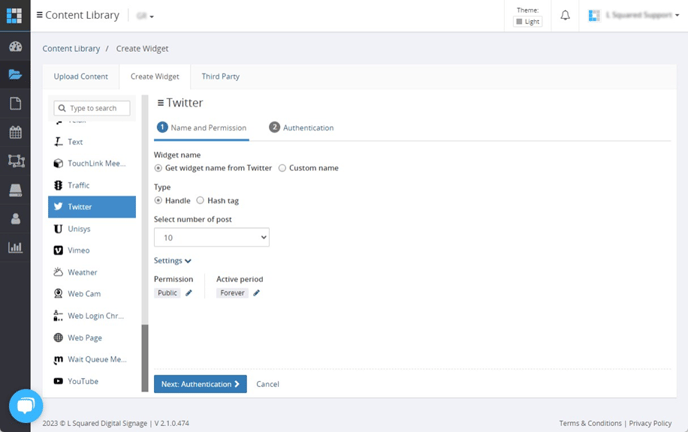Screen dimensions: 688x432
Task: Edit Permission with the pencil icon
Action: 189,293
